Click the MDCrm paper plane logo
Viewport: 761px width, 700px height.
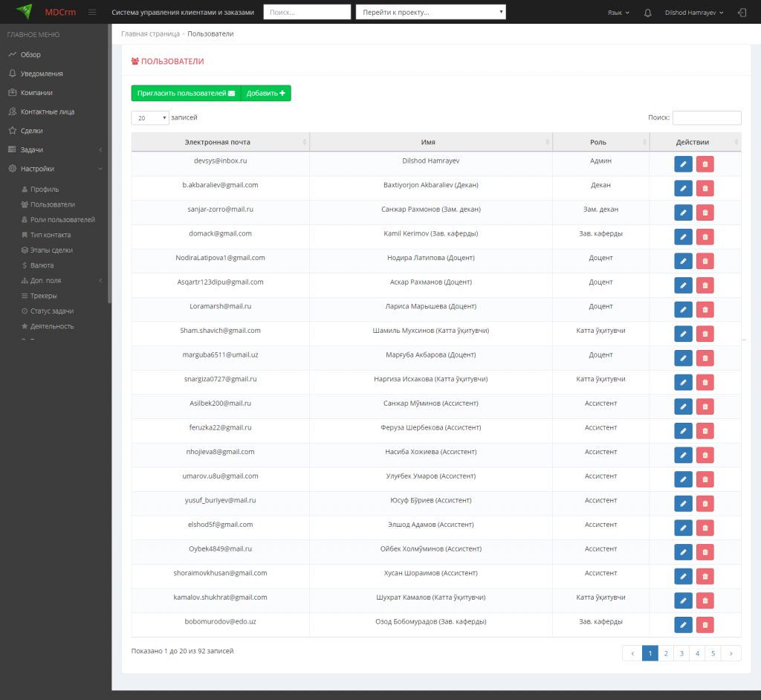25,11
